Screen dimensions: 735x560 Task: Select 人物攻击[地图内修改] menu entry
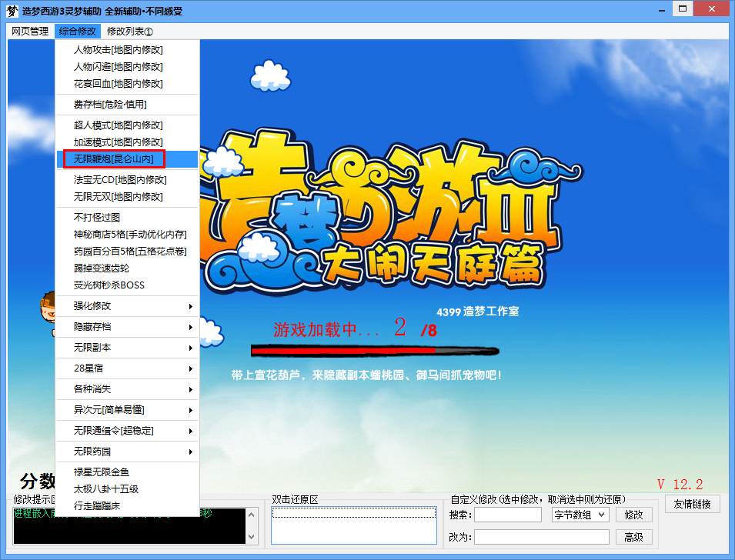(118, 50)
